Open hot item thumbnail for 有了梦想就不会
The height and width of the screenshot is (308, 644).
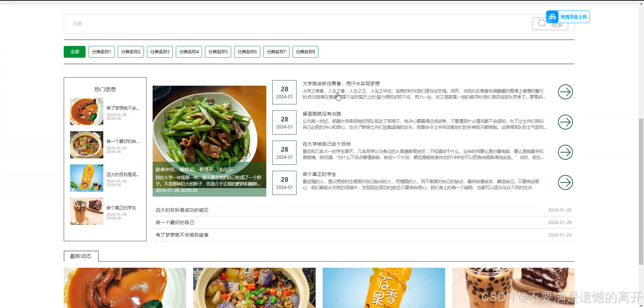87,111
